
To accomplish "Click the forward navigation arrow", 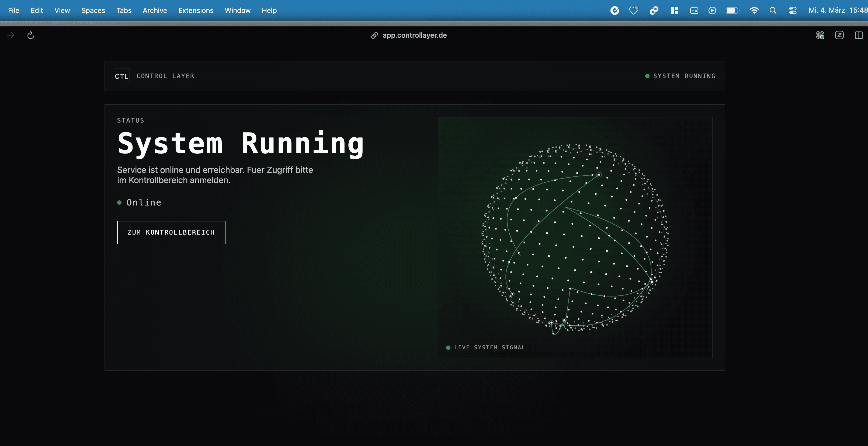I will [x=11, y=35].
